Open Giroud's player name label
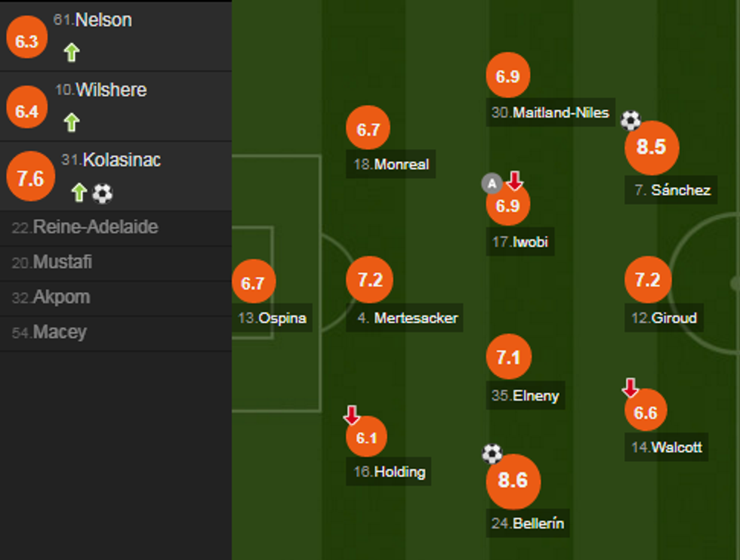The width and height of the screenshot is (740, 560). (x=664, y=318)
